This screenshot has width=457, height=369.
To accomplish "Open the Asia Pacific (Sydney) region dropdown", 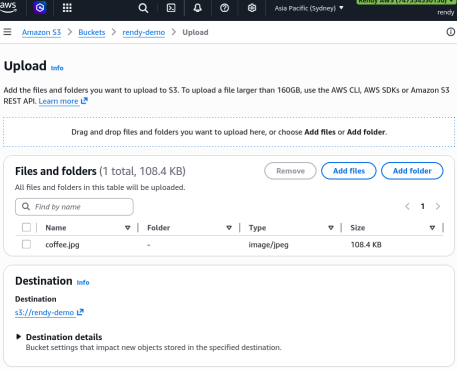I will pos(309,8).
